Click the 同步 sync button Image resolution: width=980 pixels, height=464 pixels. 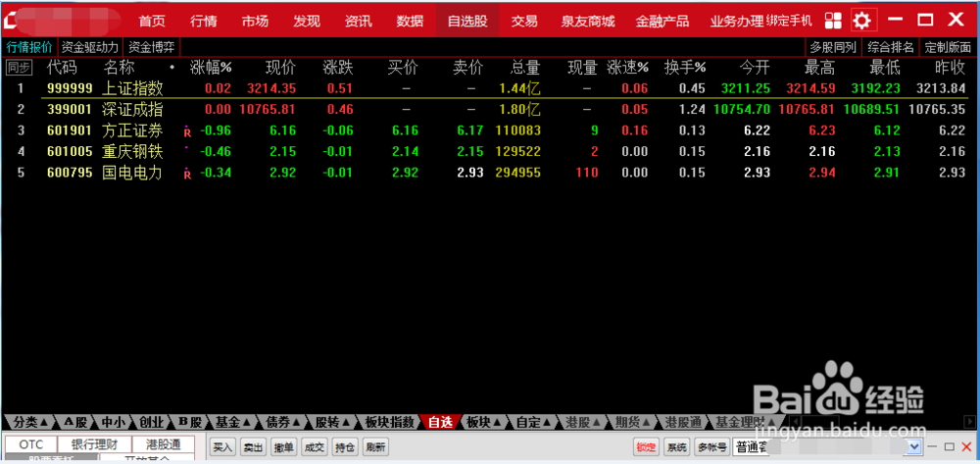tap(18, 68)
